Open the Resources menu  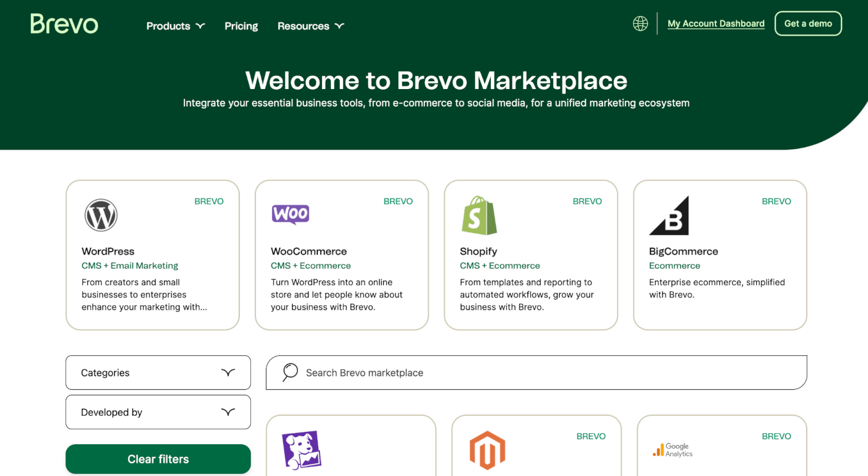click(310, 26)
